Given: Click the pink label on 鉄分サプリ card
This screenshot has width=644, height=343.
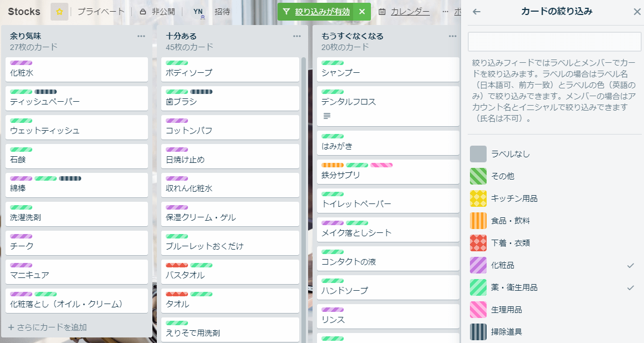Looking at the screenshot, I should coord(382,165).
